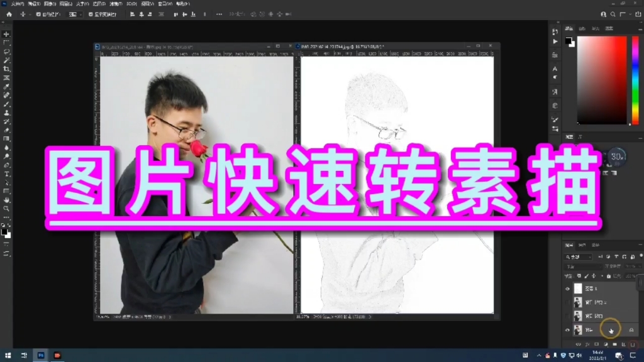Click the Create New Layer icon
This screenshot has height=362, width=644.
coord(624,344)
